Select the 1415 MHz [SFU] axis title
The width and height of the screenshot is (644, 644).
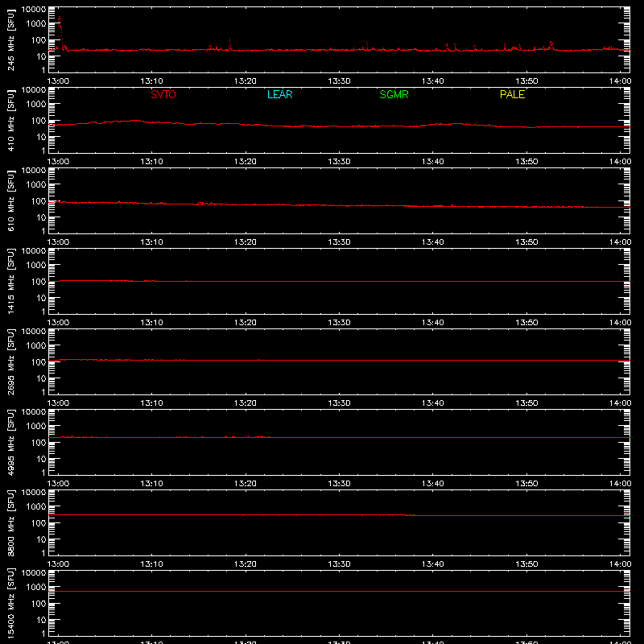[x=10, y=281]
